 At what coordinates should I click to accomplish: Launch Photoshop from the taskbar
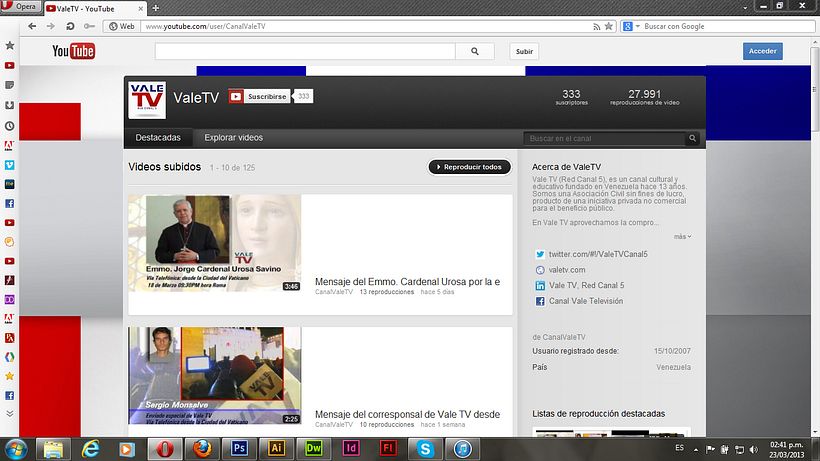(239, 449)
